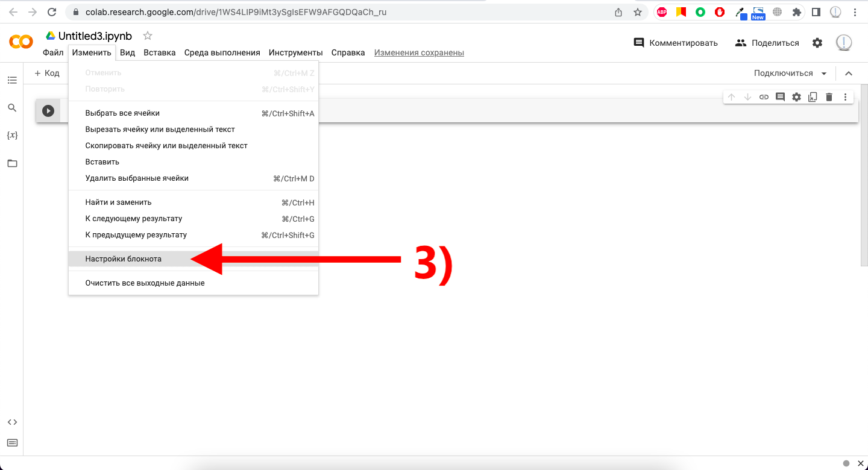
Task: Open the Adblock Plus extension
Action: 662,12
